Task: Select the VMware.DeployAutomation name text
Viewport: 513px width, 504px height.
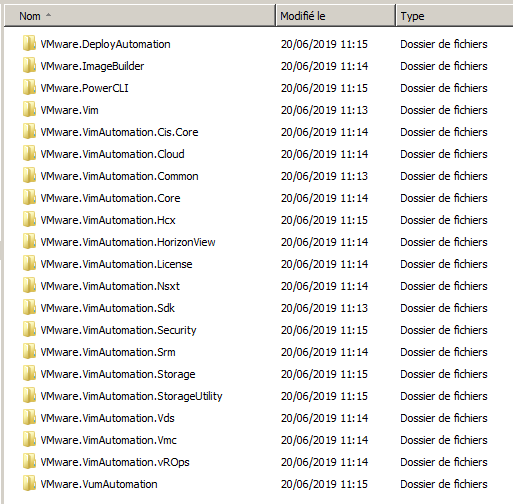Action: pyautogui.click(x=105, y=44)
